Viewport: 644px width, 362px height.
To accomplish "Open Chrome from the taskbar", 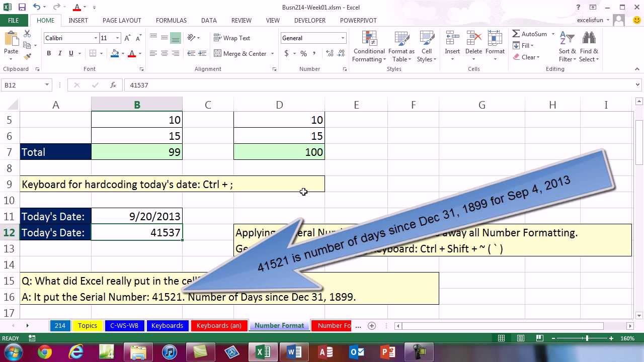I will coord(44,352).
